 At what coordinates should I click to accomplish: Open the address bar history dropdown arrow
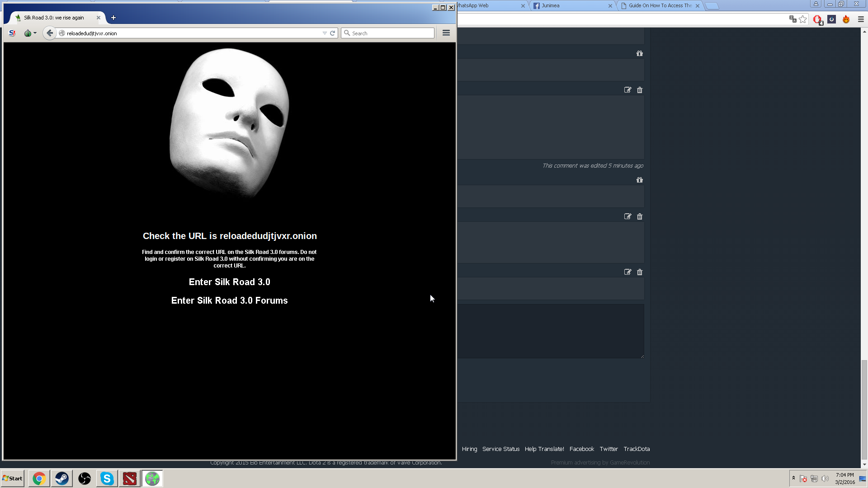(x=325, y=33)
